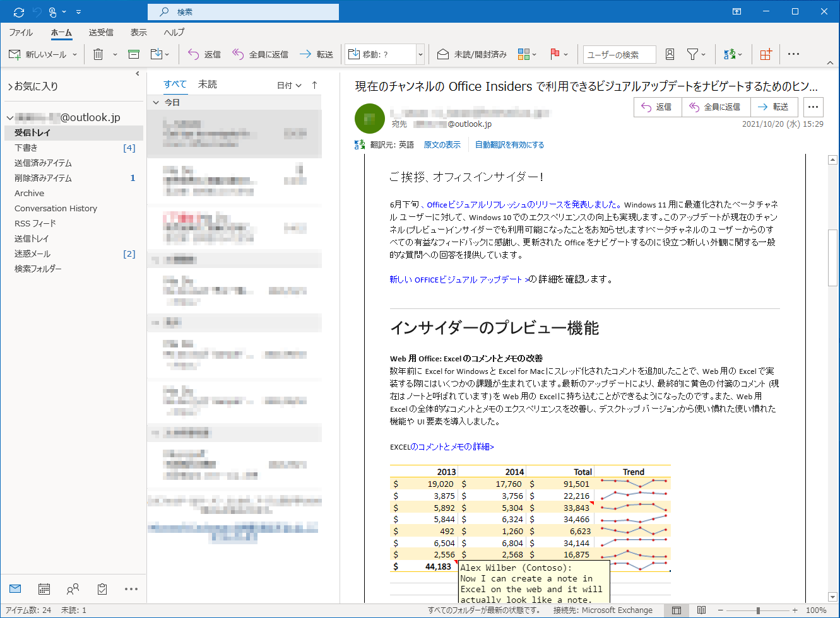Click the translation language icon in ribbon

tap(731, 54)
